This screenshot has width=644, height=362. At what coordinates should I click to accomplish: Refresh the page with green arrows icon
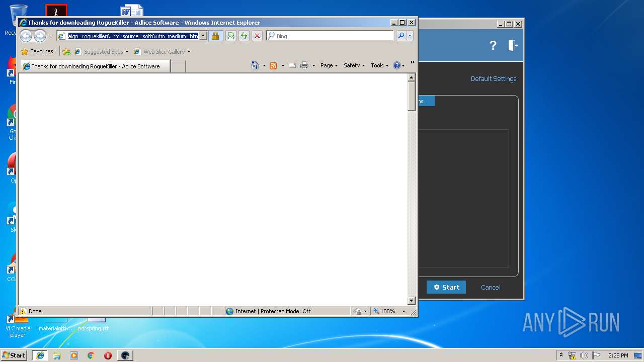coord(244,36)
